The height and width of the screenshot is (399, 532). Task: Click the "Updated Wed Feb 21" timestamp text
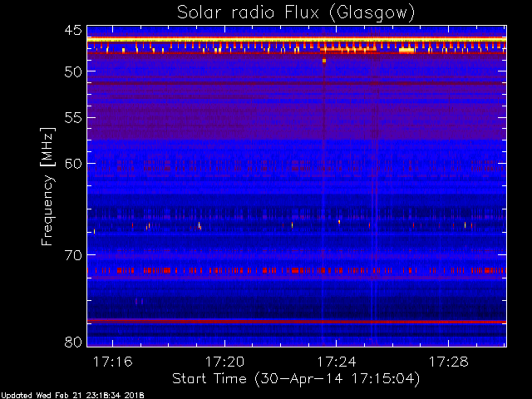72,396
